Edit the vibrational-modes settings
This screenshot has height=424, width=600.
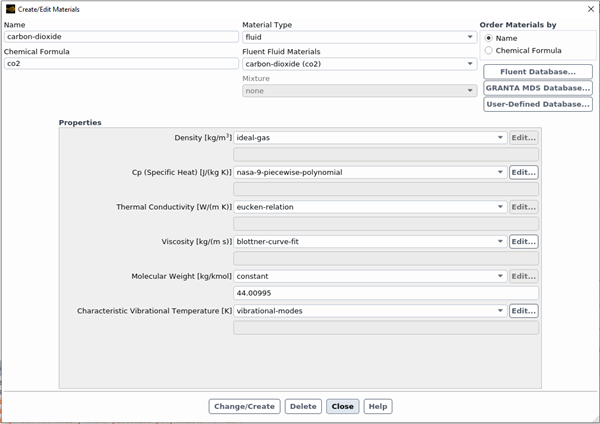pos(523,311)
